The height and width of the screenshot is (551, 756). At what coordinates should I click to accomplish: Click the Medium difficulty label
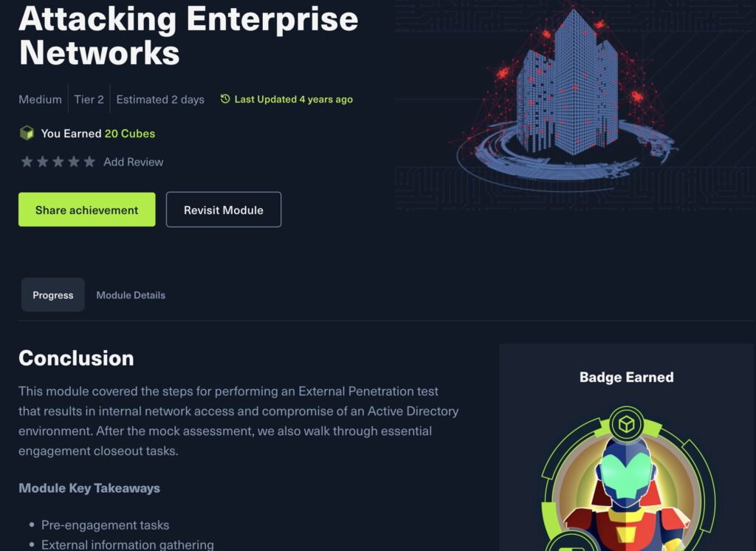40,99
